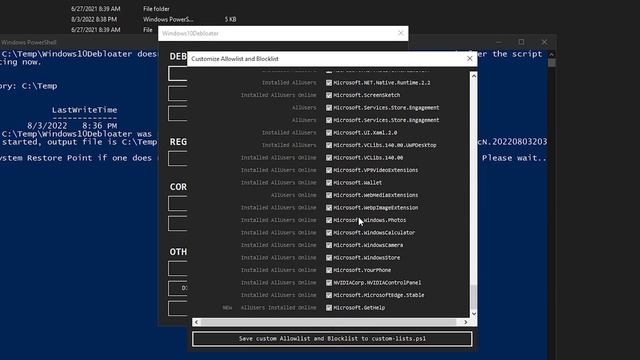Screen dimensions: 640x360
Task: Click the horizontal scrollbar left arrow
Action: 196,322
